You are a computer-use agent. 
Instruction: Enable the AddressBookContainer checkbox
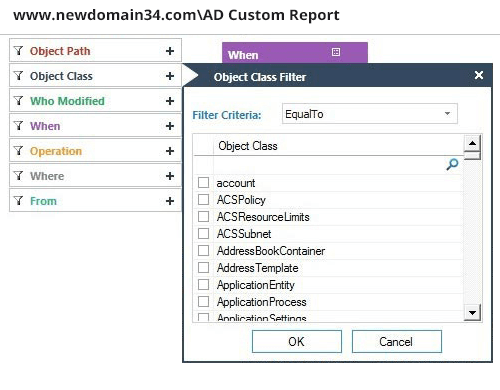coord(203,251)
